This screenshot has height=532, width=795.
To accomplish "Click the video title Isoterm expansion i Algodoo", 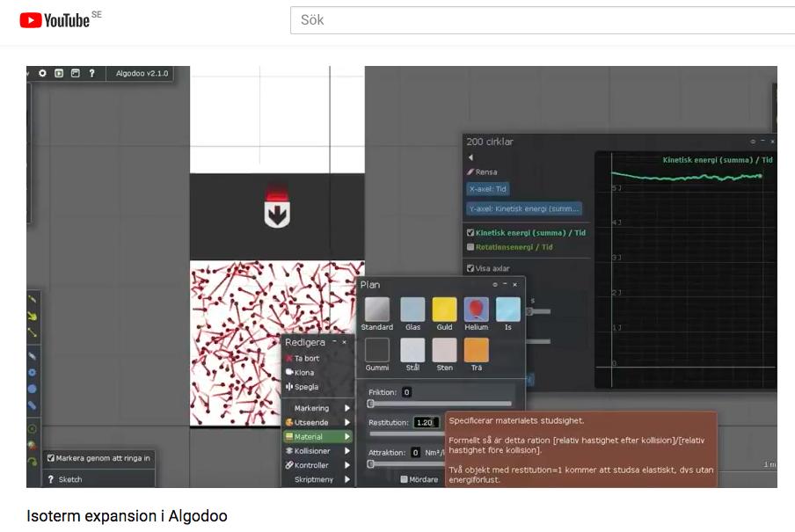I will coord(127,516).
